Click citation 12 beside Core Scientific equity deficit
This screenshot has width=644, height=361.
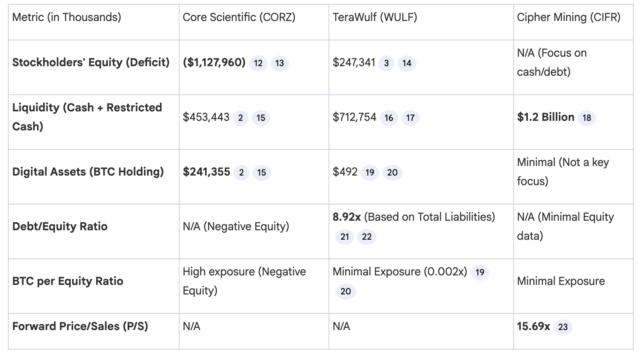click(258, 63)
